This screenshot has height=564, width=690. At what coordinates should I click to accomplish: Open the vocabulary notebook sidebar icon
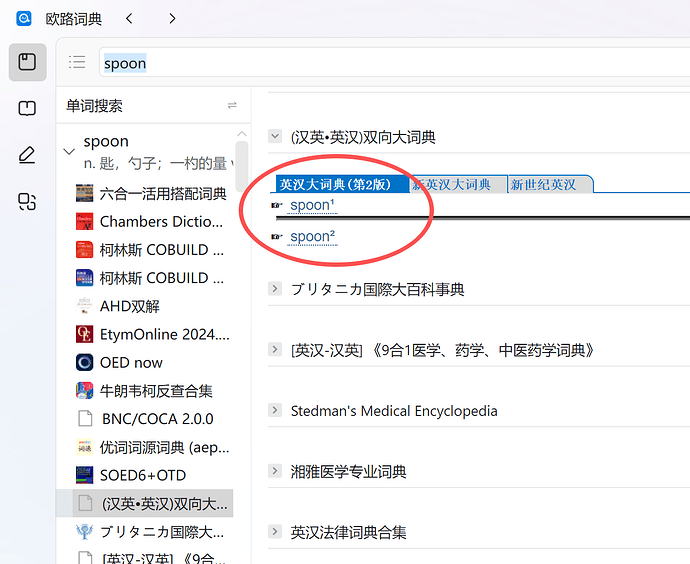pyautogui.click(x=27, y=108)
